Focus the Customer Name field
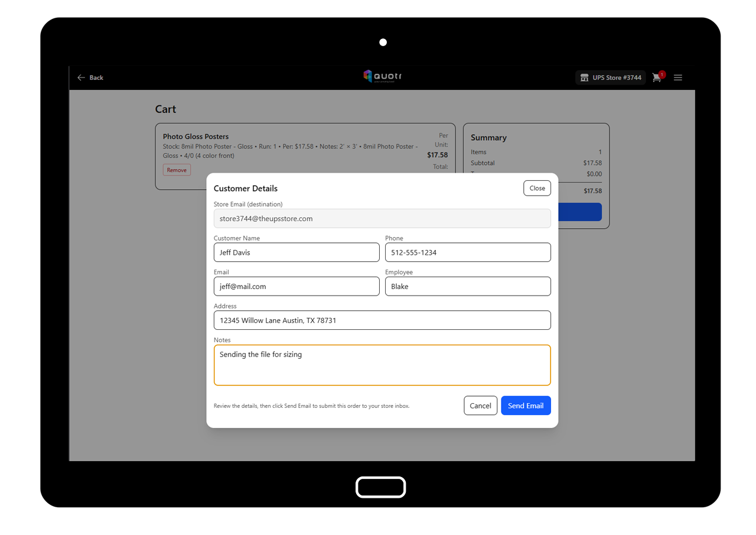This screenshot has width=756, height=535. pyautogui.click(x=296, y=252)
